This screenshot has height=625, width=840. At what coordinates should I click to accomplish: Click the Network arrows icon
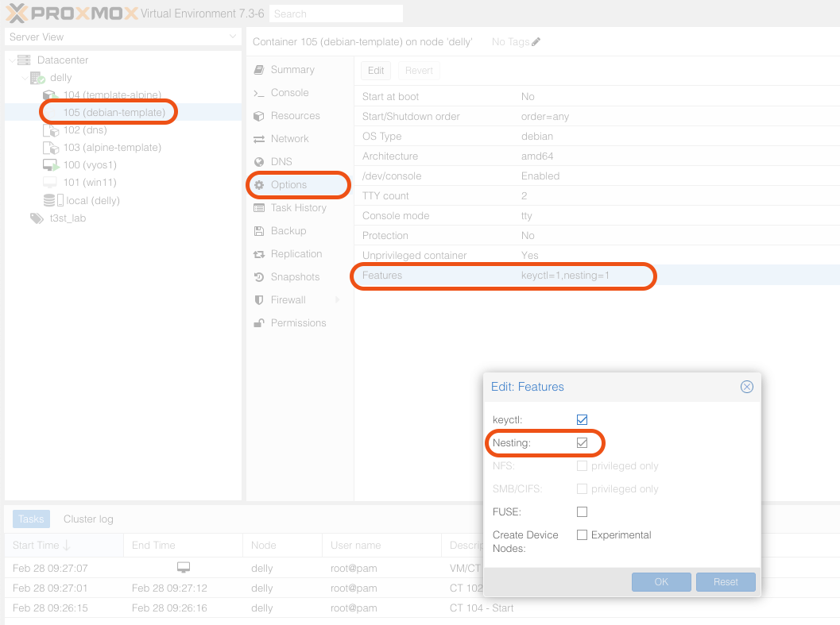(x=259, y=139)
